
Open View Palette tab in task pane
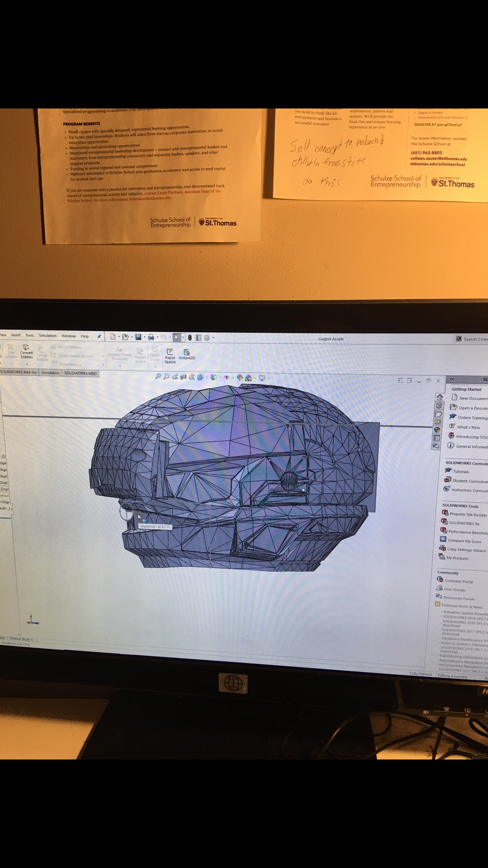click(x=438, y=422)
